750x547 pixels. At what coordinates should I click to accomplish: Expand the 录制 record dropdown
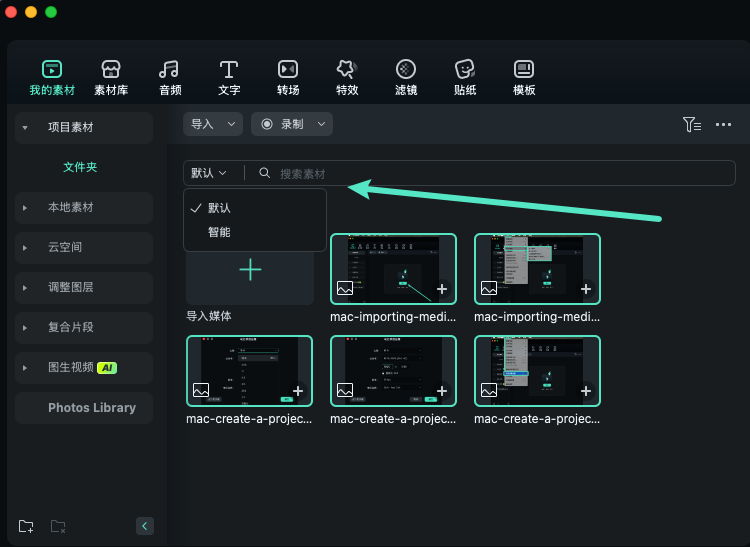coord(291,124)
